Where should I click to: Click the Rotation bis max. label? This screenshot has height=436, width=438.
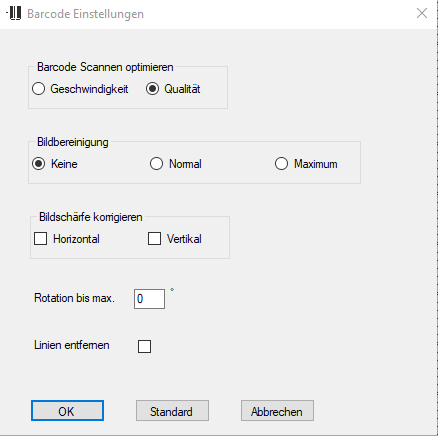click(74, 298)
